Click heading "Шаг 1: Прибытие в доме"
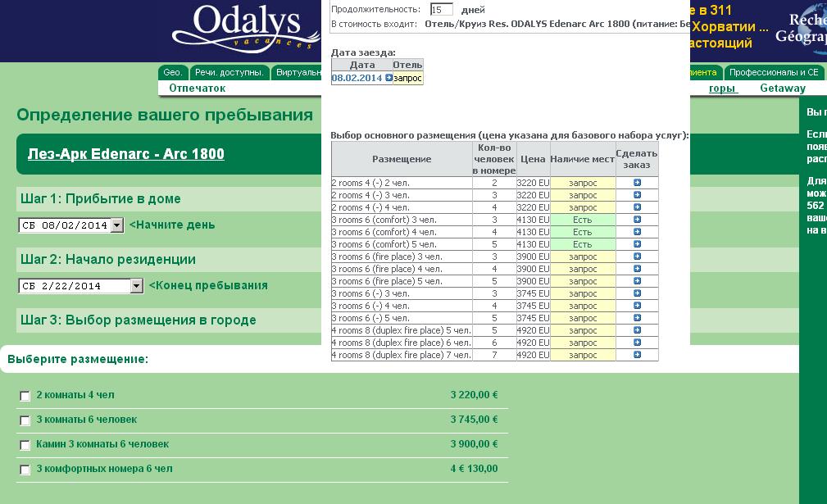Viewport: 827px width, 504px height. (x=101, y=199)
